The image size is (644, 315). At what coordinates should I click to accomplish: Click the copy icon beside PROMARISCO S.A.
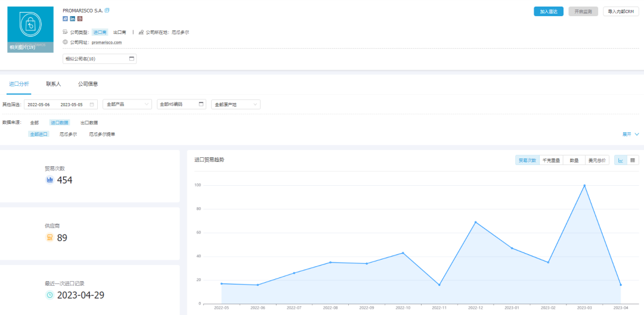pos(107,11)
